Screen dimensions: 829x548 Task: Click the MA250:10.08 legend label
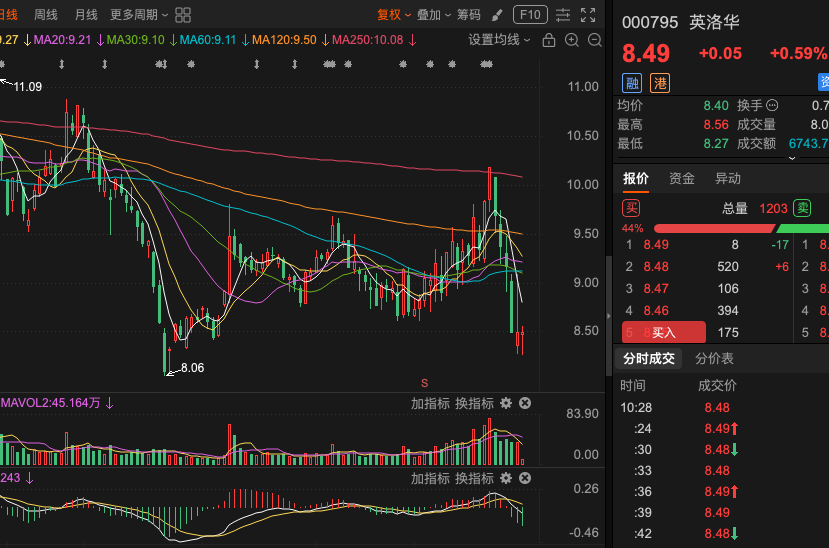(367, 40)
